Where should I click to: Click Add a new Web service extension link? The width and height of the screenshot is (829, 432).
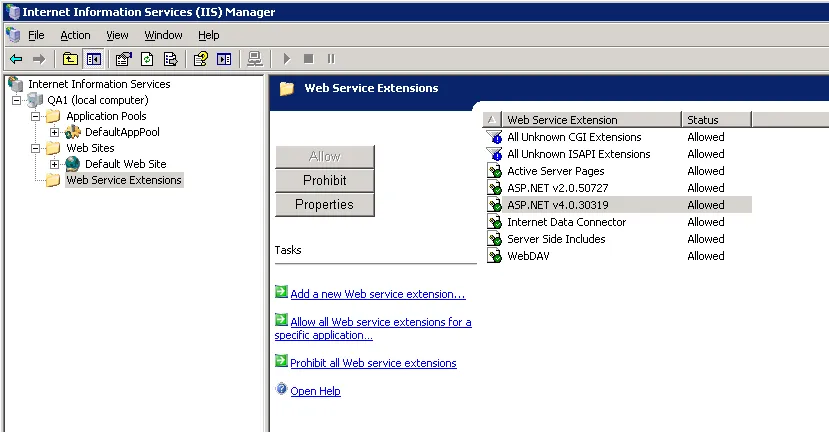[x=378, y=295]
